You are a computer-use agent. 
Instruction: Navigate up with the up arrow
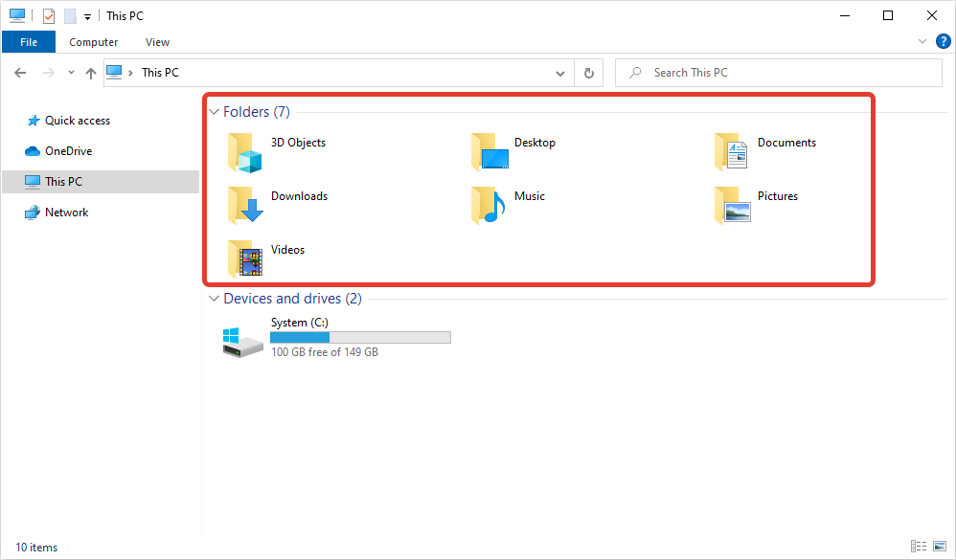coord(91,72)
